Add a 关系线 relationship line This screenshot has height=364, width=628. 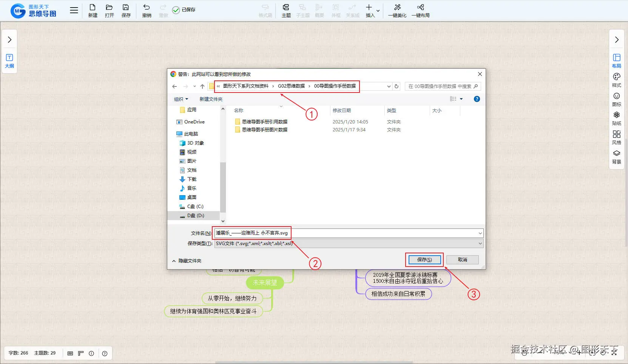tap(352, 11)
